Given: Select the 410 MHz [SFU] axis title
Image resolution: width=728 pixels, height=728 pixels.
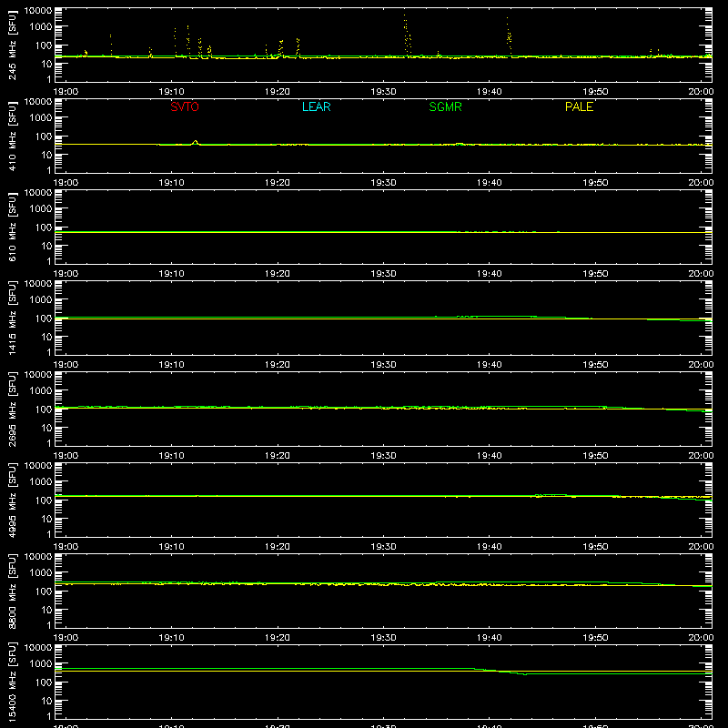Looking at the screenshot, I should pyautogui.click(x=13, y=136).
